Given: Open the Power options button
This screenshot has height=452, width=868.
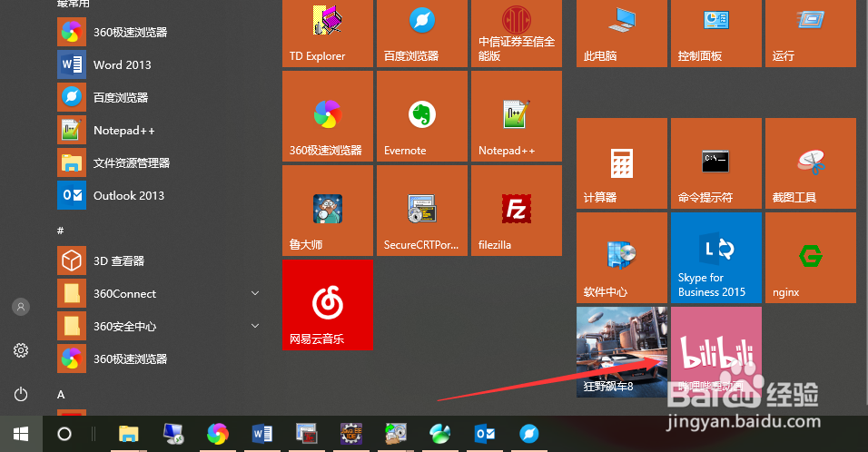Looking at the screenshot, I should point(21,394).
